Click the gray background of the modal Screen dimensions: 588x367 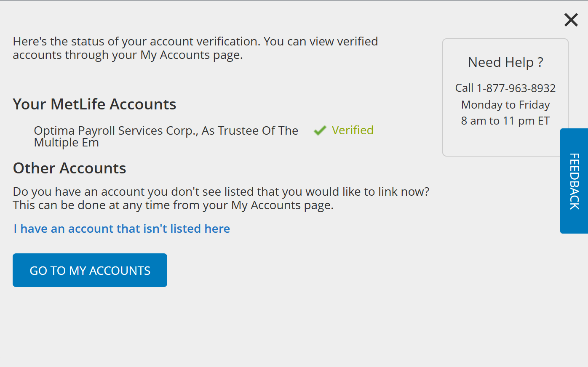295,328
